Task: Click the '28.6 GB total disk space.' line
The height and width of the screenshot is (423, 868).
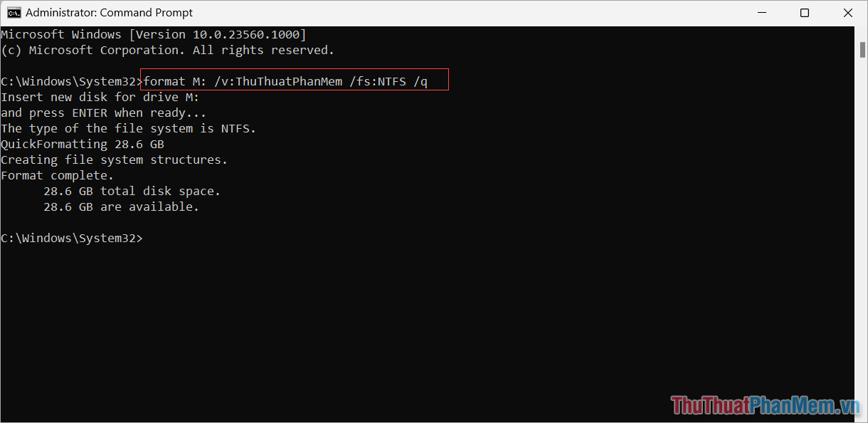Action: 132,191
